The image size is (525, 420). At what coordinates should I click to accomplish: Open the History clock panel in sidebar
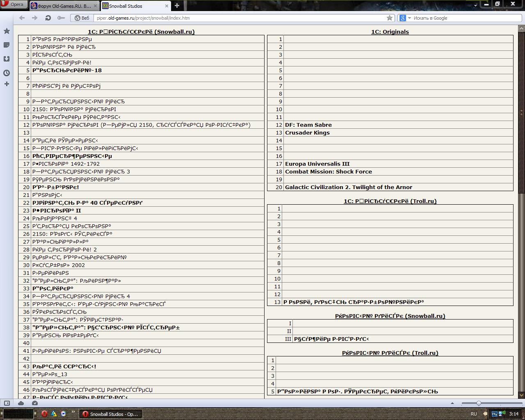7,73
